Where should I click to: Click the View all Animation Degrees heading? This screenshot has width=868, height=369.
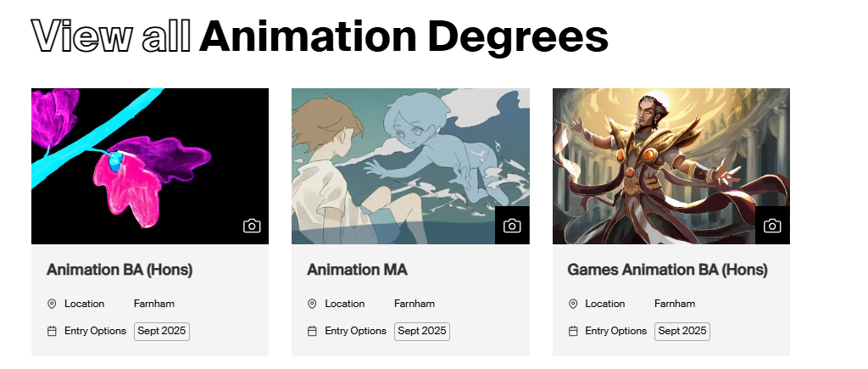pyautogui.click(x=320, y=36)
